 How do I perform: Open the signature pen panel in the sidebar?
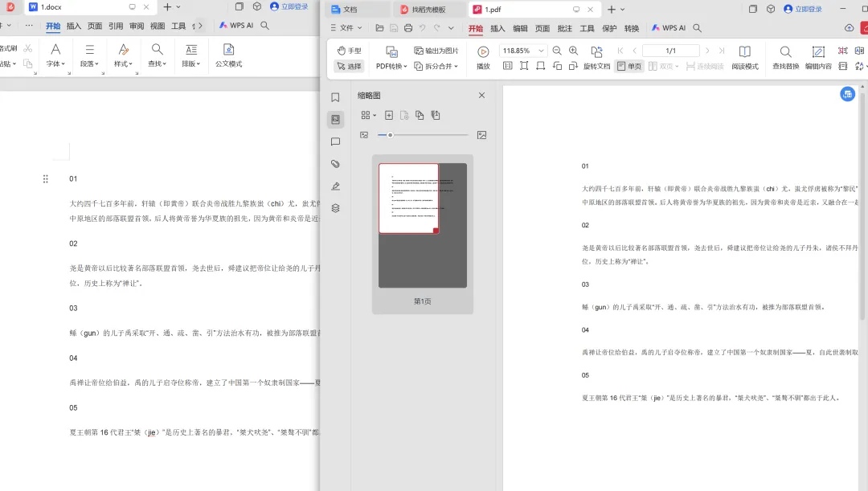(x=335, y=186)
